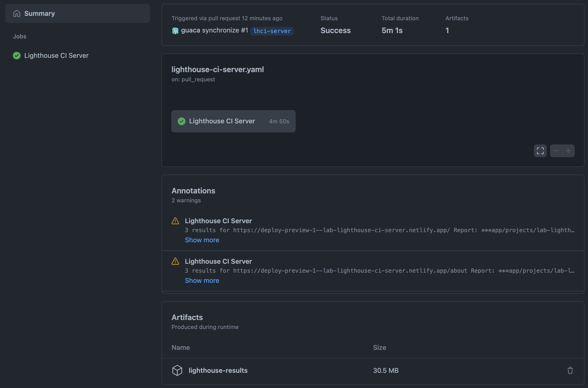Screen dimensions: 588x388
Task: Zoom out the workflow graph
Action: [x=556, y=151]
